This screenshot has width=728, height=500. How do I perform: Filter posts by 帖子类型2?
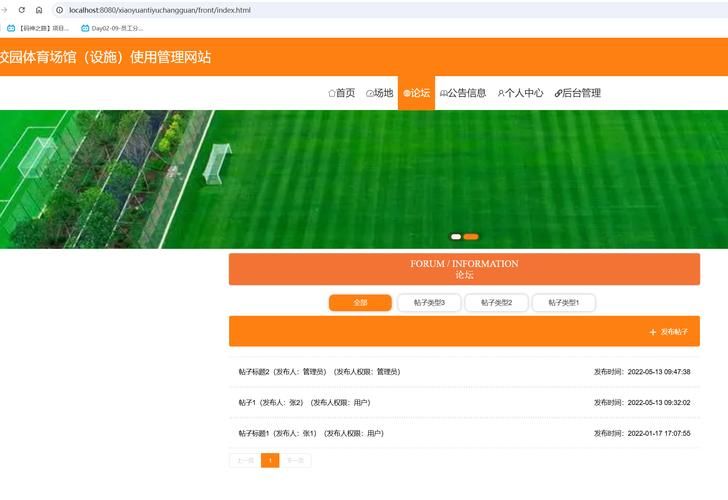click(x=496, y=303)
